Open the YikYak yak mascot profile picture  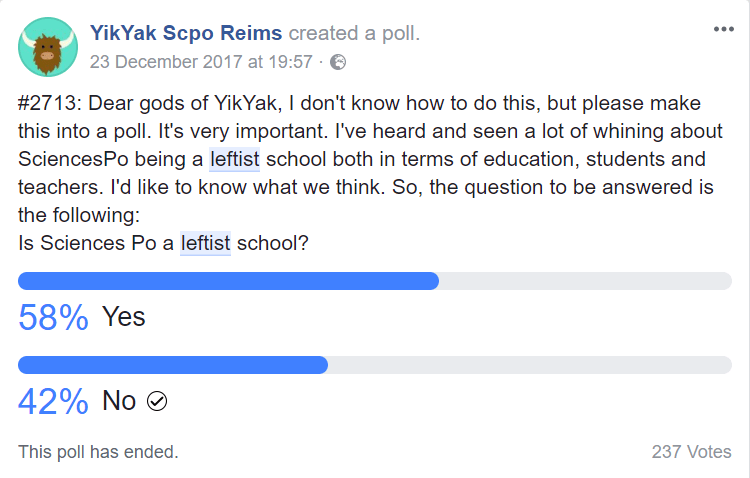[x=48, y=47]
